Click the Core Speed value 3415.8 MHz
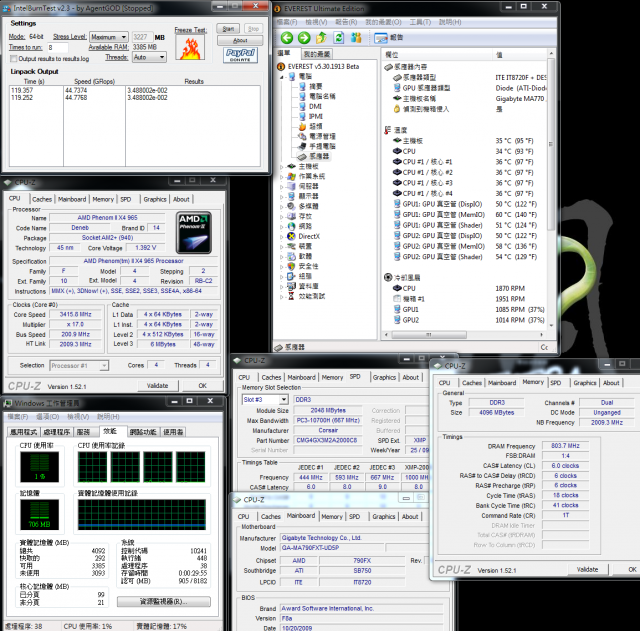The width and height of the screenshot is (640, 631). pos(76,314)
